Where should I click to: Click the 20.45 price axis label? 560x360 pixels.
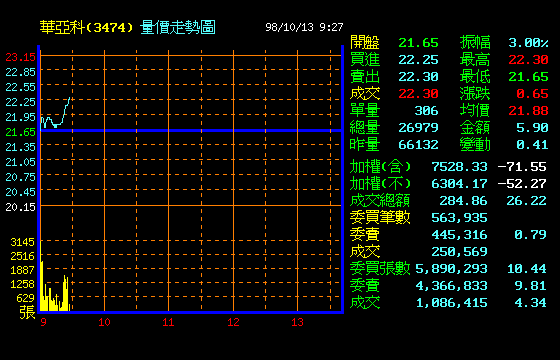click(x=21, y=192)
